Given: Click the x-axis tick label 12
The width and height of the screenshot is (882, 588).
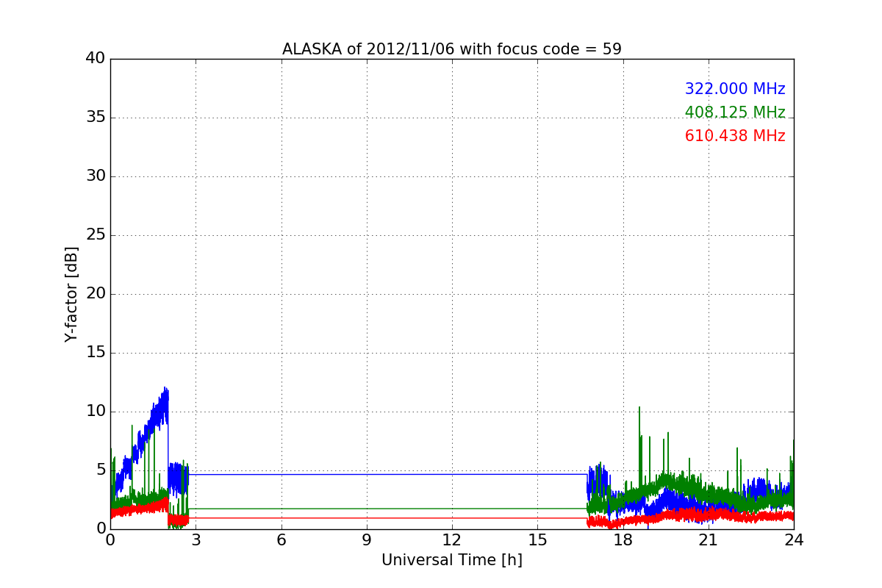Looking at the screenshot, I should click(x=452, y=540).
